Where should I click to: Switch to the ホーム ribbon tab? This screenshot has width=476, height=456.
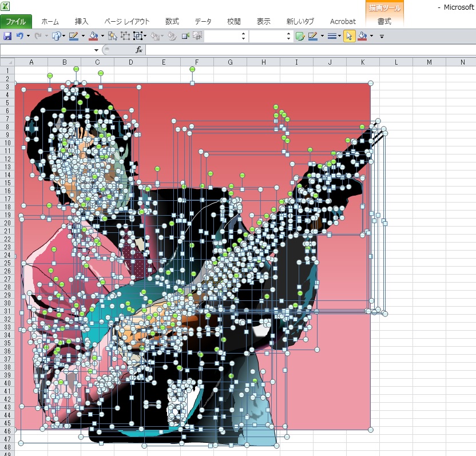50,22
